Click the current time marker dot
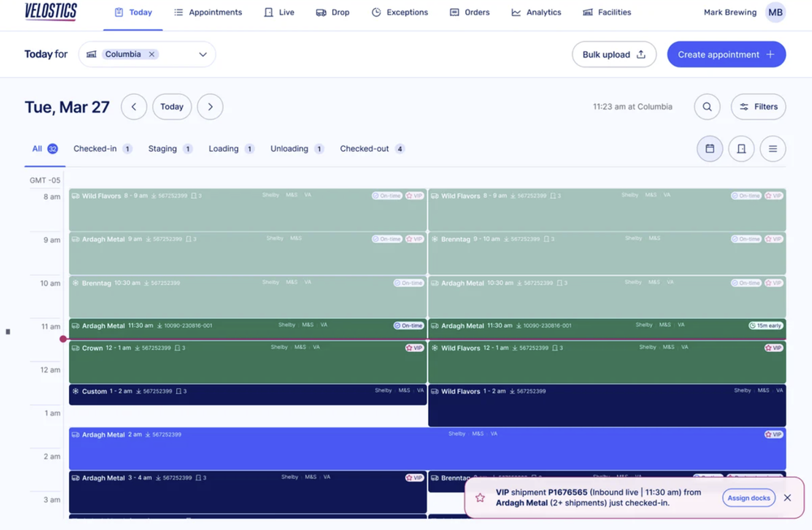Screen dimensions: 812x530 [x=63, y=339]
